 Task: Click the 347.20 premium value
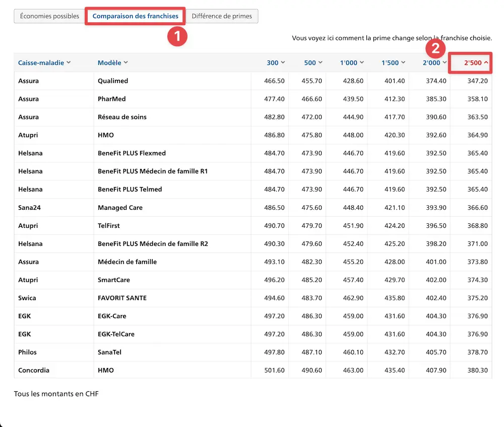click(x=478, y=81)
